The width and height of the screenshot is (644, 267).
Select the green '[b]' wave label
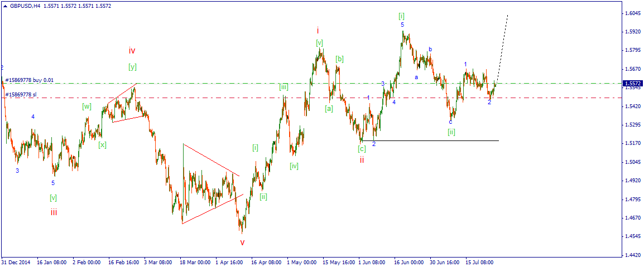click(339, 59)
